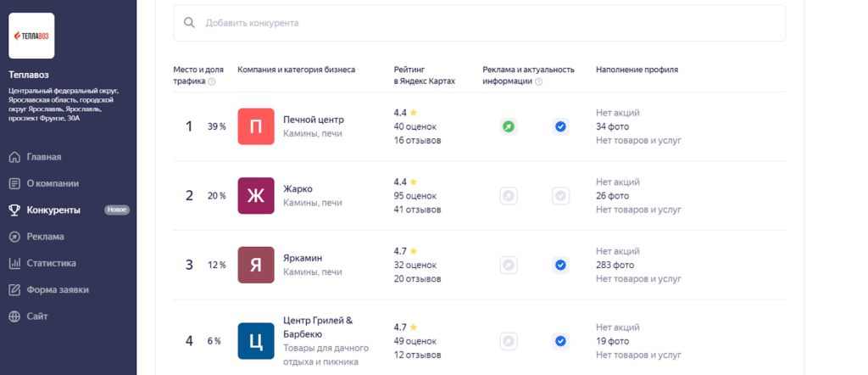The image size is (868, 375).
Task: Click help icon next to Реклама и актуальность информации
Action: pos(539,81)
